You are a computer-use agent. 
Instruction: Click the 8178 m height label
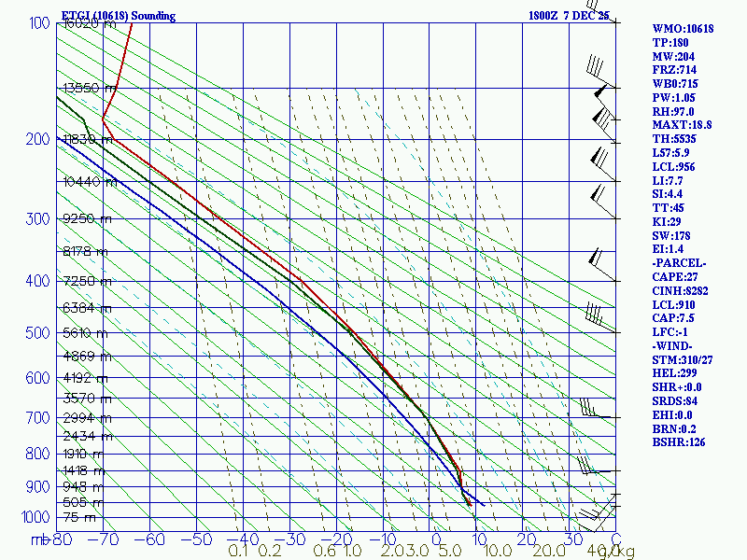coord(85,251)
